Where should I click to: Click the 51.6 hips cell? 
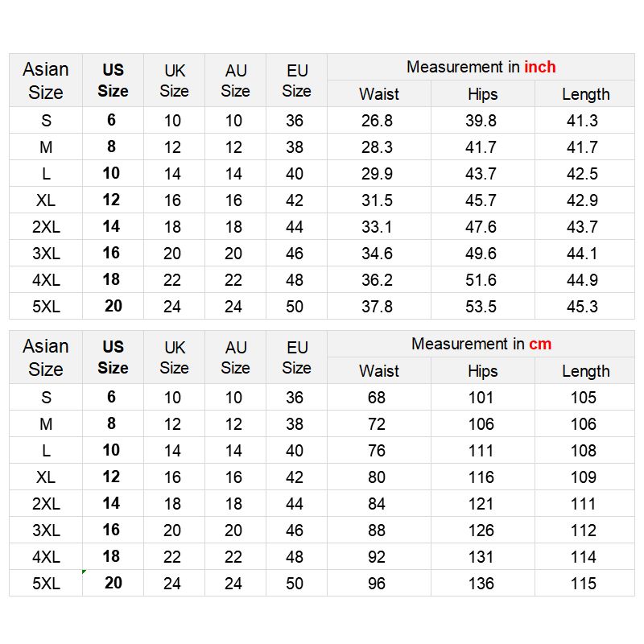481,280
